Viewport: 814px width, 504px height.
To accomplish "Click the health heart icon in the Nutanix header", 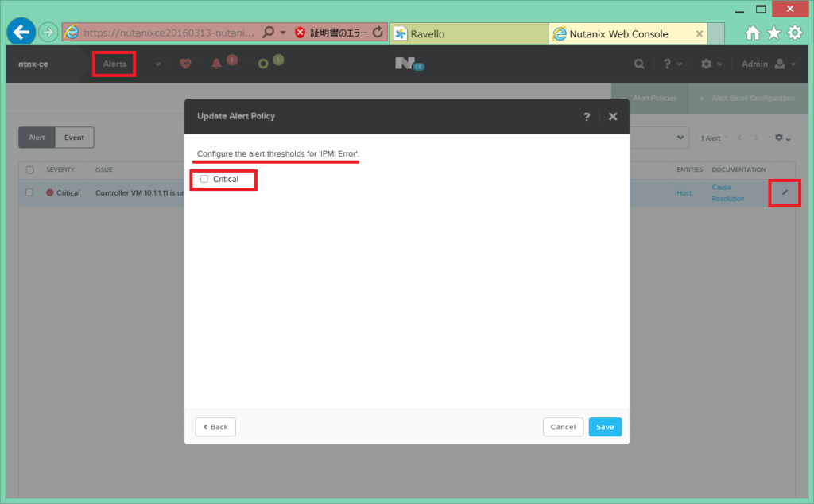I will (185, 64).
